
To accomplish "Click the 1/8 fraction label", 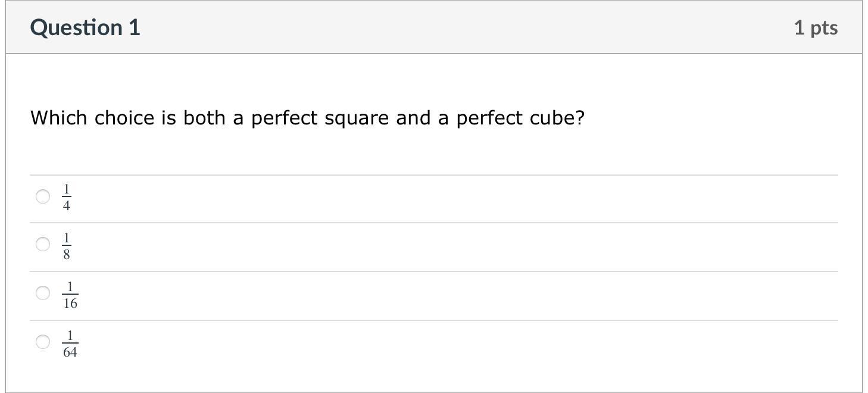I will pyautogui.click(x=67, y=247).
